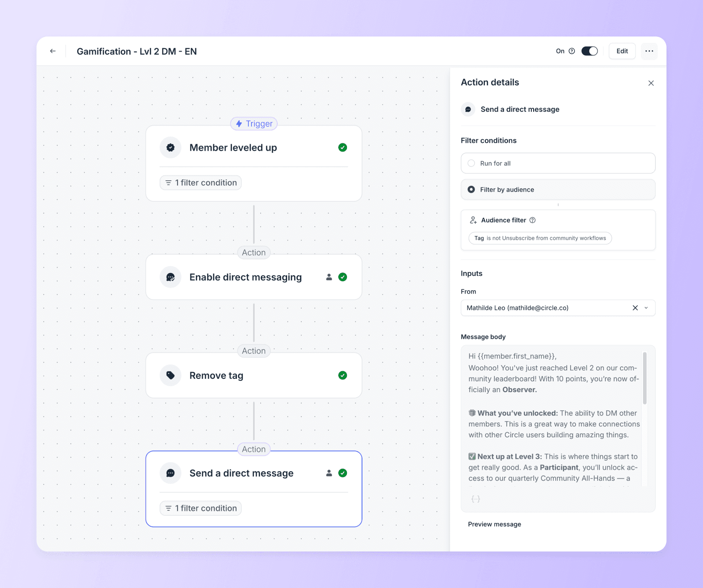Click message icon in Action details header
703x588 pixels.
click(x=468, y=109)
